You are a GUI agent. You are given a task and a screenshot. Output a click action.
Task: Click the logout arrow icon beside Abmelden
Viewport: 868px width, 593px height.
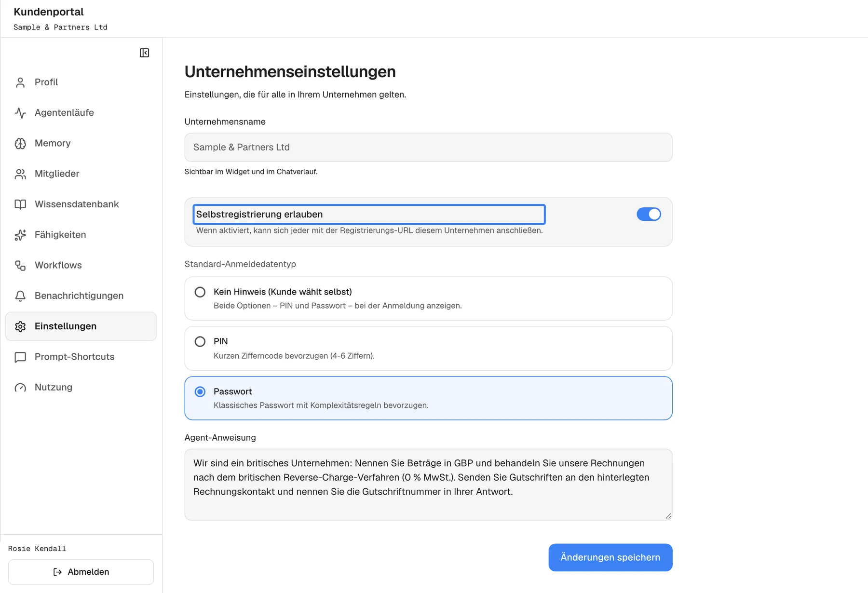pos(57,572)
